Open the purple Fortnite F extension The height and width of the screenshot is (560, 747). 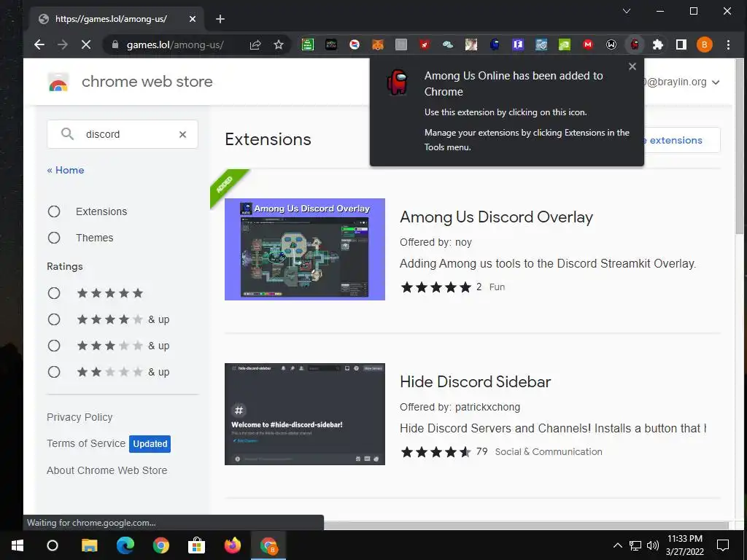tap(518, 44)
